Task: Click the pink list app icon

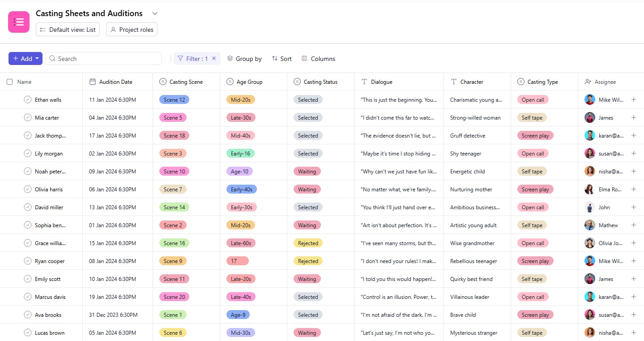Action: [19, 22]
